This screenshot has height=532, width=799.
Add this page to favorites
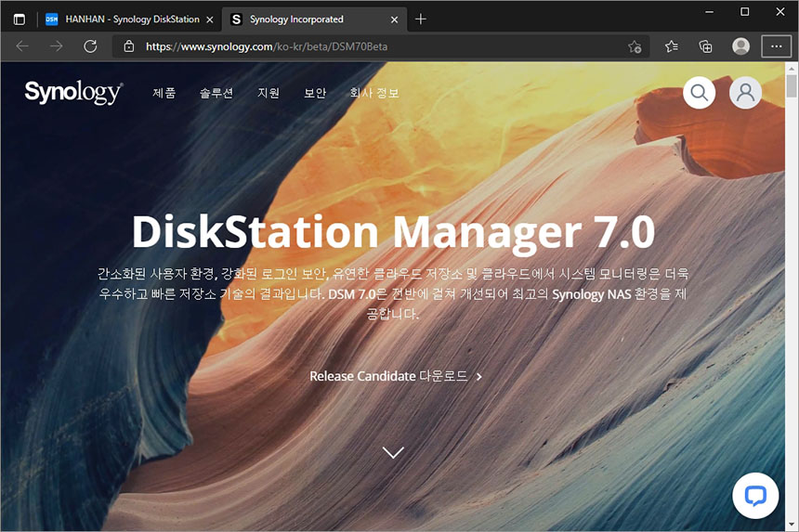(x=635, y=46)
